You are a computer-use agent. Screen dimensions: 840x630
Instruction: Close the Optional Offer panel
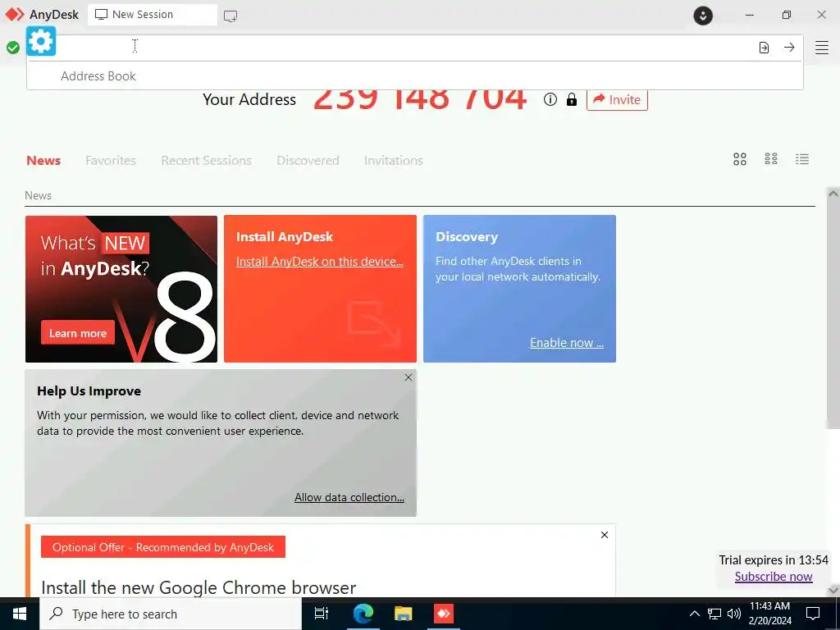tap(605, 535)
